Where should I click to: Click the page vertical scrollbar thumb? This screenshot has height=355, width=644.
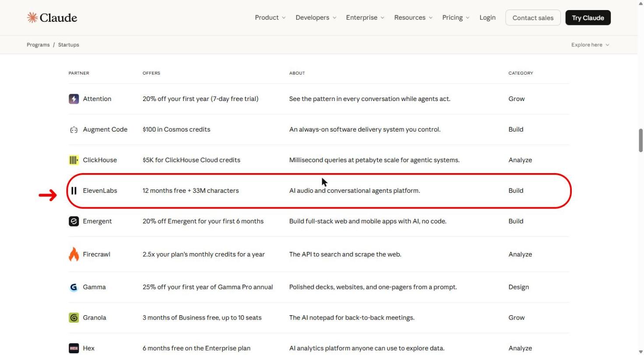640,140
